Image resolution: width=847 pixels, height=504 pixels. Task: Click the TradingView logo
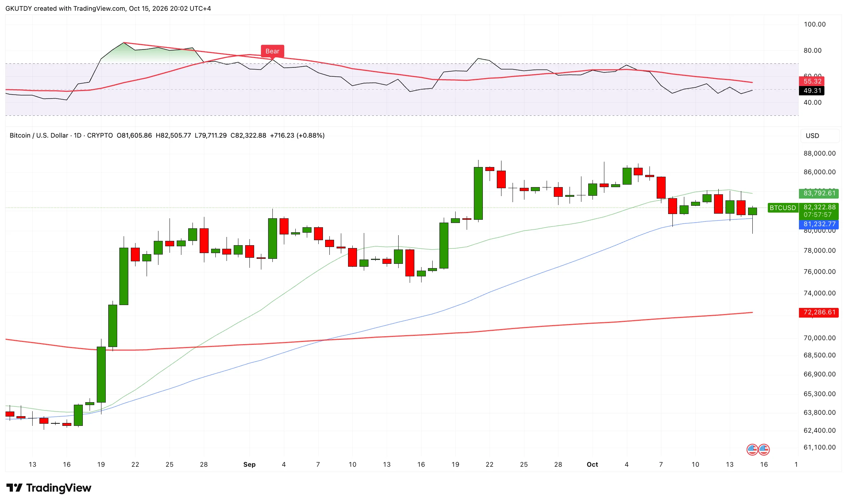[49, 488]
